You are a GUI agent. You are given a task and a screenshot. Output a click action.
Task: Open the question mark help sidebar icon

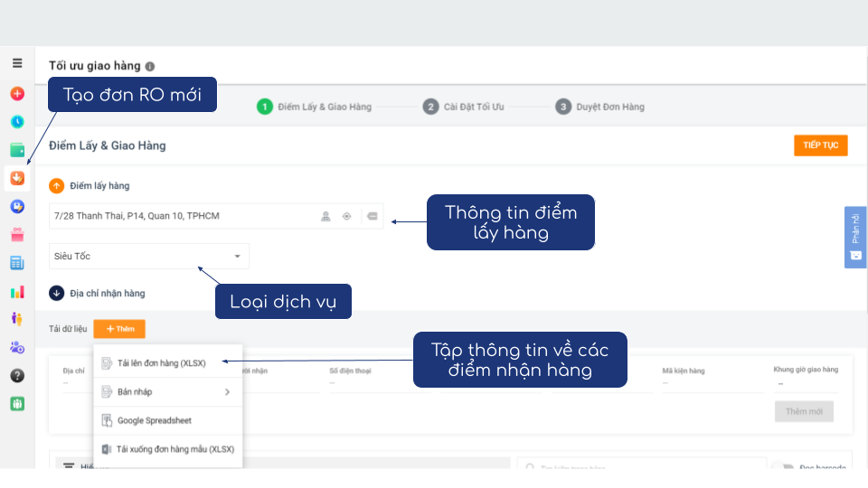coord(17,376)
